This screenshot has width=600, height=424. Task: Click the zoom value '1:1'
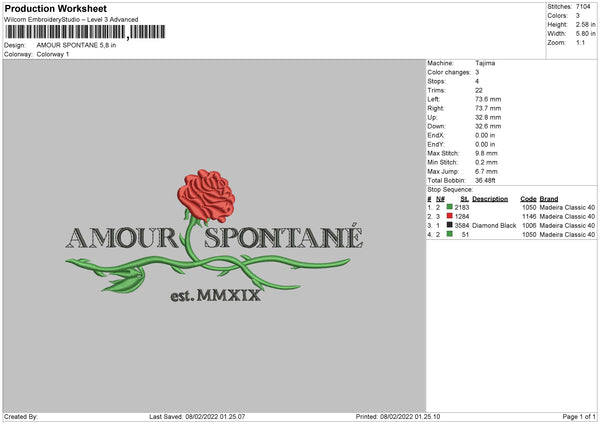[580, 42]
